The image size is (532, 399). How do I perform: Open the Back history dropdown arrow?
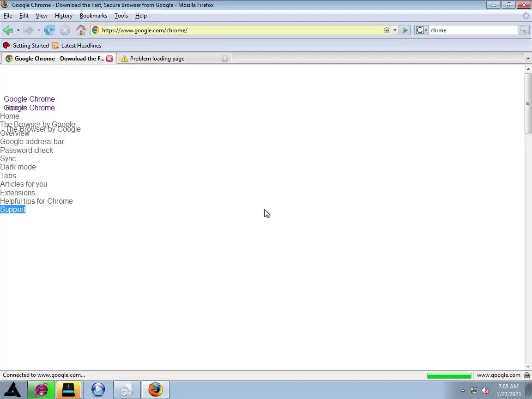tap(18, 30)
